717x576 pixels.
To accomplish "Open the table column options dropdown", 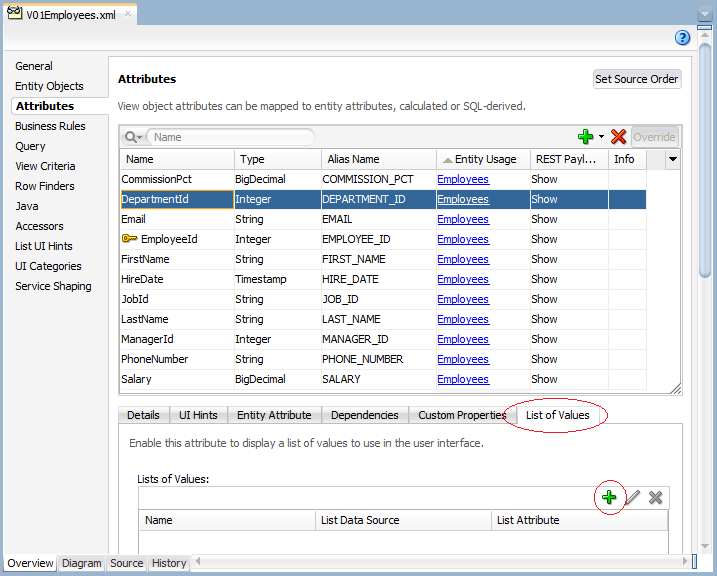I will (673, 159).
